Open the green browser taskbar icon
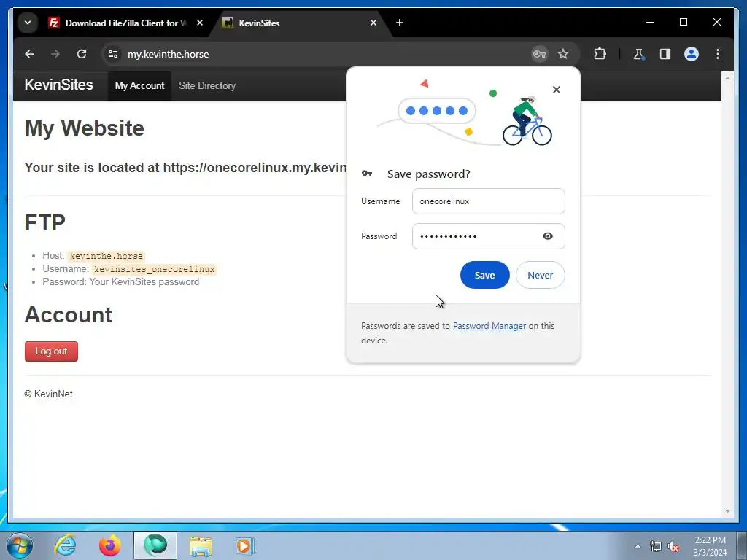Image resolution: width=747 pixels, height=560 pixels. pyautogui.click(x=155, y=545)
